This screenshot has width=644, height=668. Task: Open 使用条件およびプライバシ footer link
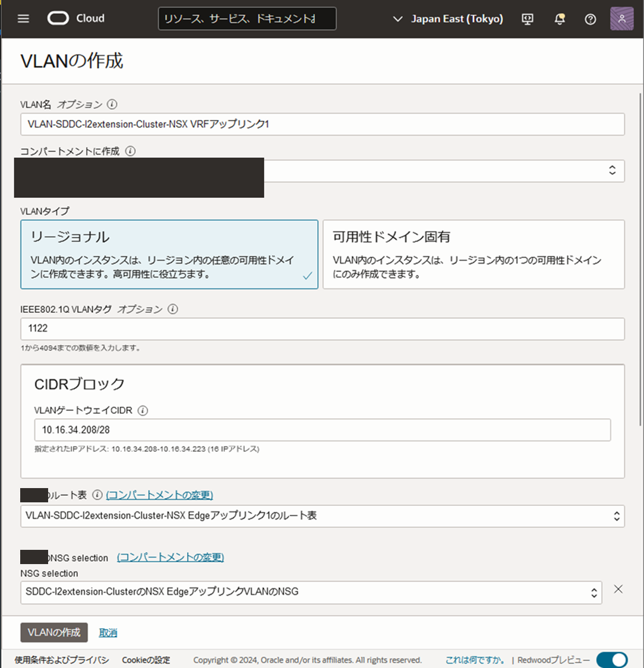coord(62,660)
